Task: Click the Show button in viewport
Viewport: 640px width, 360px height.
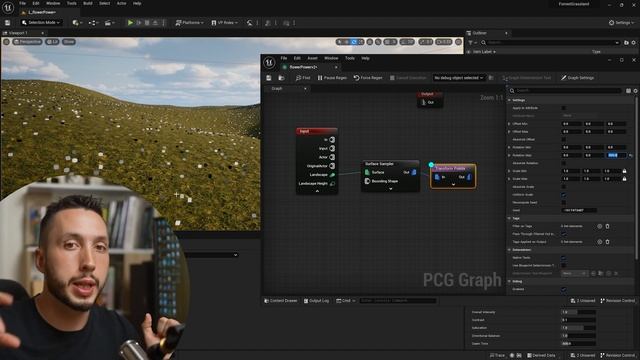Action: point(69,42)
